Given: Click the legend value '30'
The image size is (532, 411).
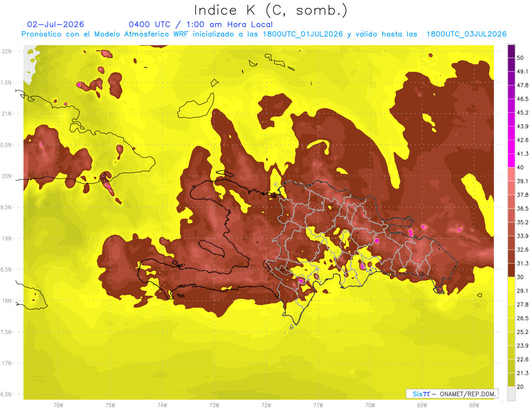Looking at the screenshot, I should point(520,278).
